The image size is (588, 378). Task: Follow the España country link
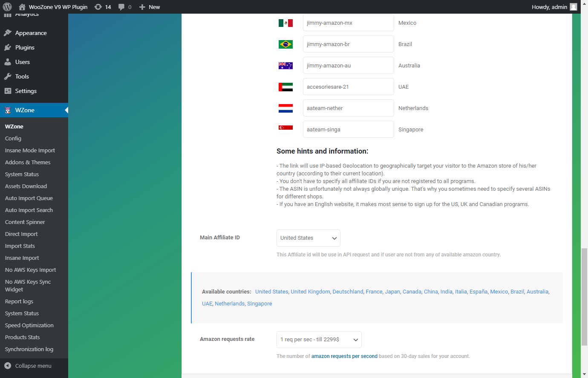[478, 292]
